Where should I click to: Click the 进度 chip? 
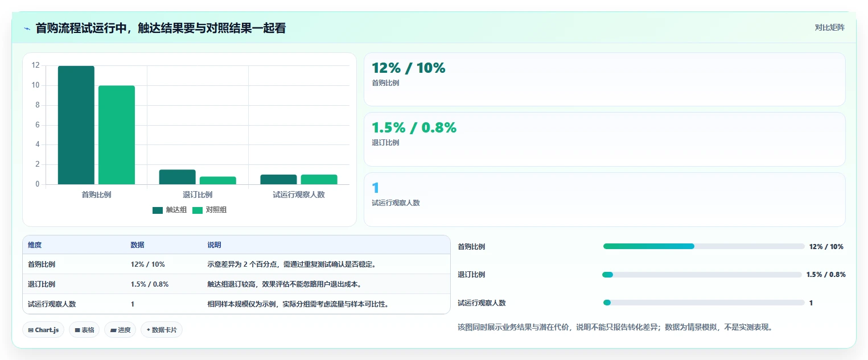pyautogui.click(x=120, y=330)
